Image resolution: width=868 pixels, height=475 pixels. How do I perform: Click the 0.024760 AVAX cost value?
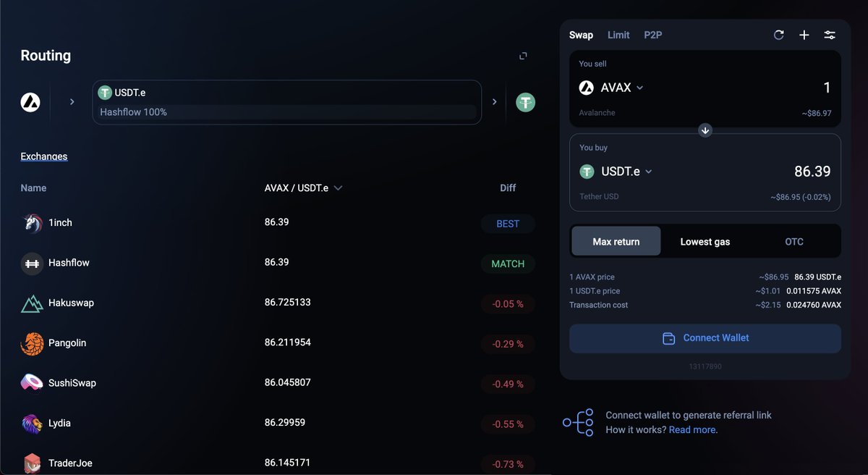coord(814,305)
